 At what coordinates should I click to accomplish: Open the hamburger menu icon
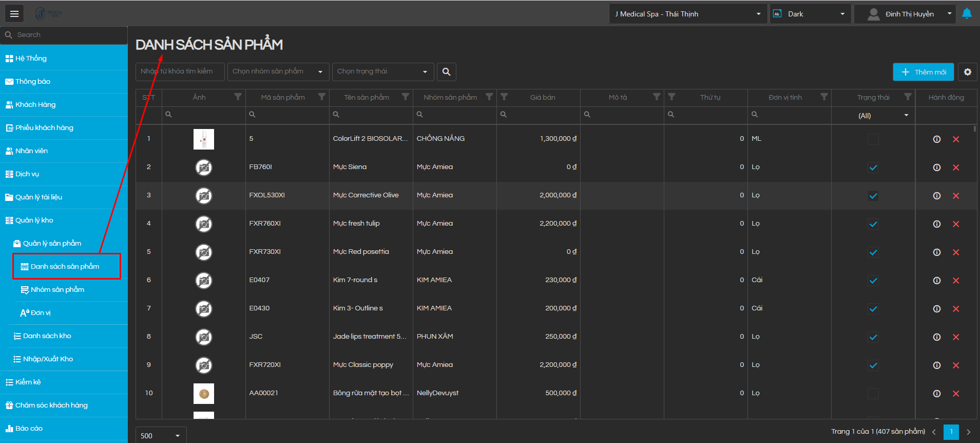[14, 14]
